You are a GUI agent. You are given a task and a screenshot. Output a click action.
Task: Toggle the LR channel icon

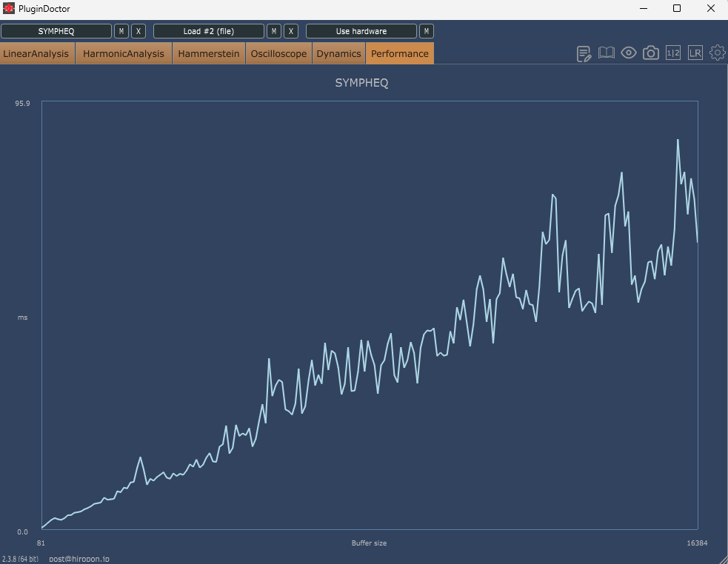[x=695, y=53]
